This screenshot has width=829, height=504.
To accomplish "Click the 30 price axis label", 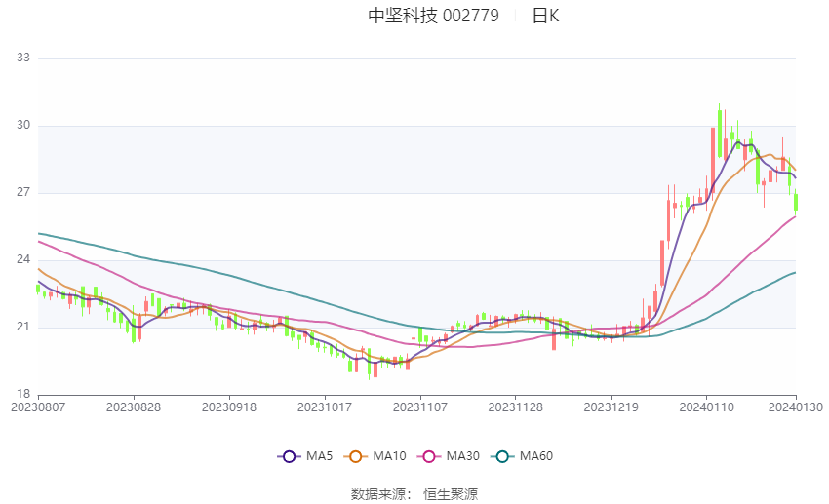I will pos(23,125).
